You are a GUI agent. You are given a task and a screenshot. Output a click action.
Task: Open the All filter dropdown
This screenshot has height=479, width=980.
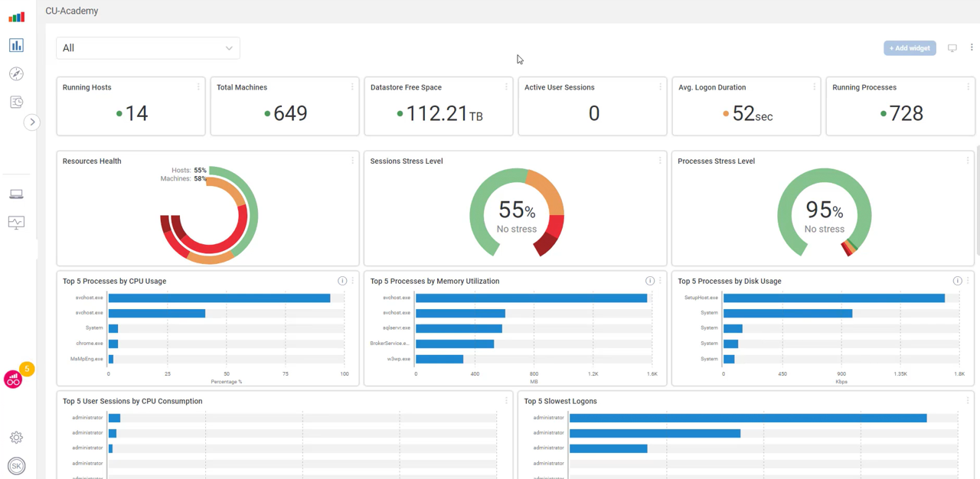click(148, 48)
